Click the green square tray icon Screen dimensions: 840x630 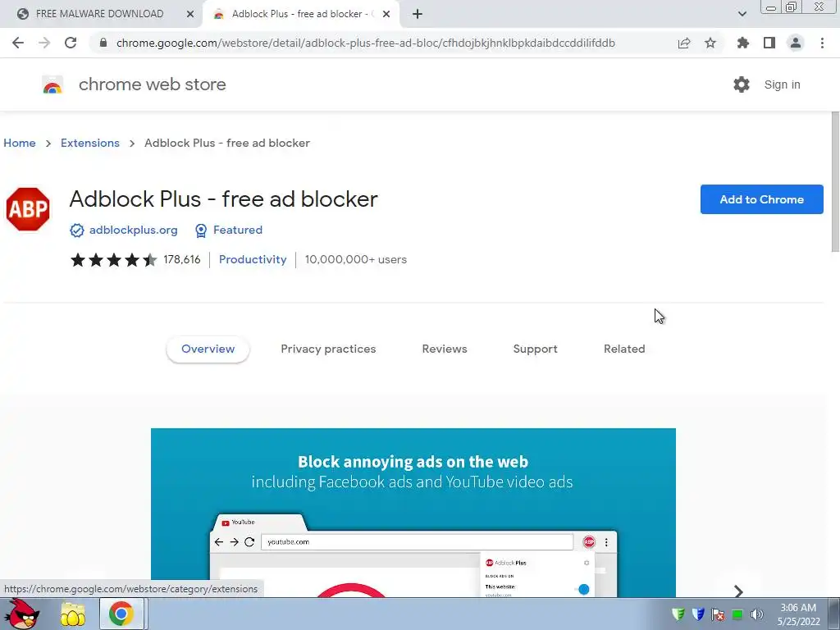point(737,614)
